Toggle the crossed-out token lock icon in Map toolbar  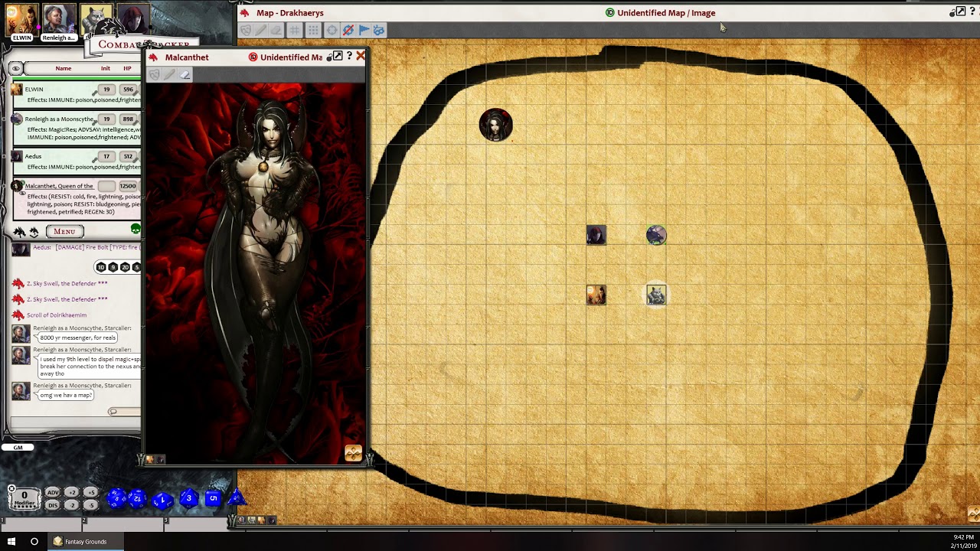click(x=348, y=30)
